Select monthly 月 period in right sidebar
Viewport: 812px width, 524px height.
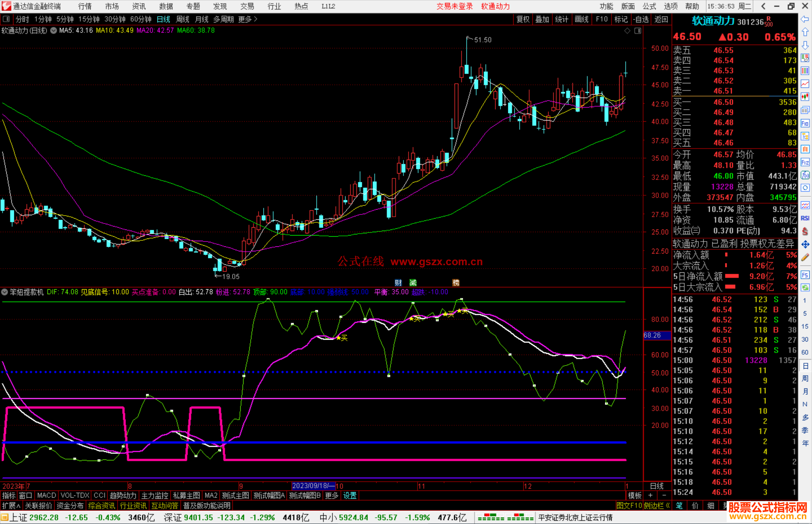(805, 391)
